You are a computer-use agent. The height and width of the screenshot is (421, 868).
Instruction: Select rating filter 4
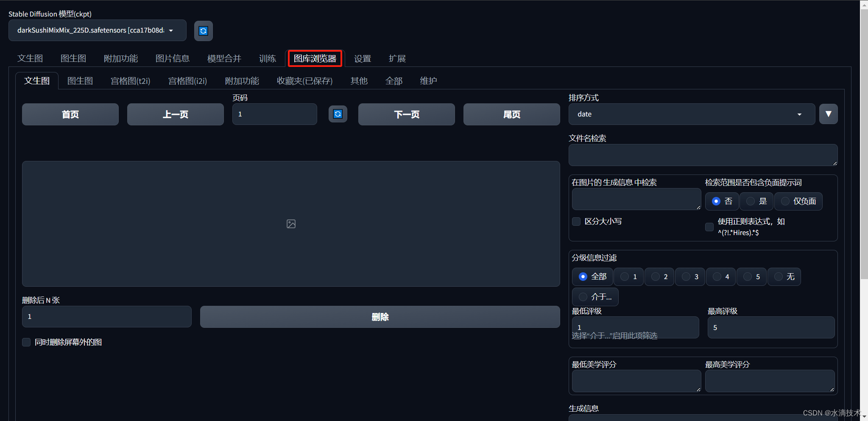721,277
